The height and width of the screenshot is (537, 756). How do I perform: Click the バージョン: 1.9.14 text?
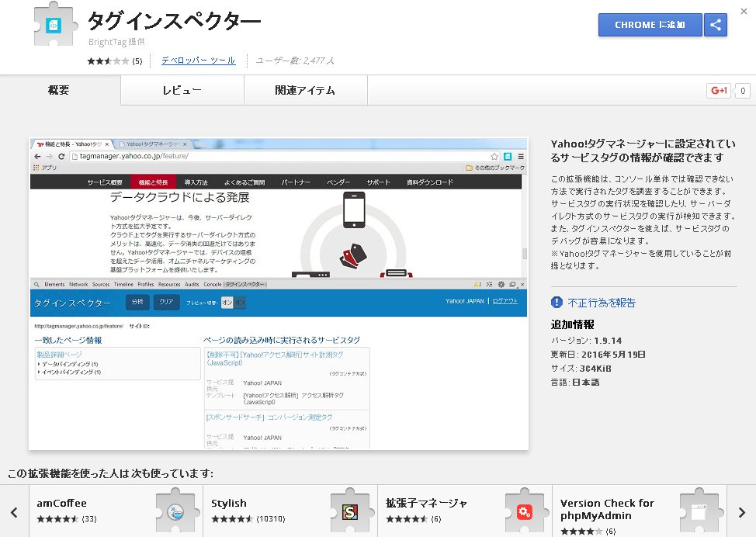(x=586, y=341)
